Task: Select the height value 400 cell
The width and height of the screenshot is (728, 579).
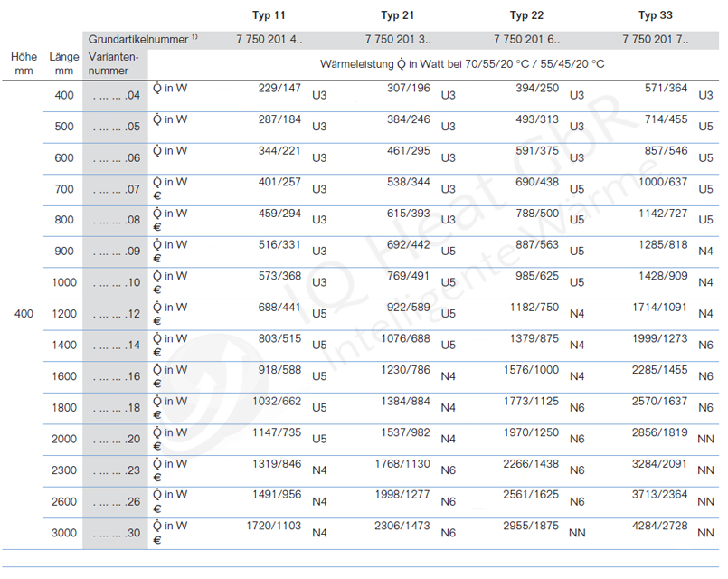Action: [x=24, y=314]
